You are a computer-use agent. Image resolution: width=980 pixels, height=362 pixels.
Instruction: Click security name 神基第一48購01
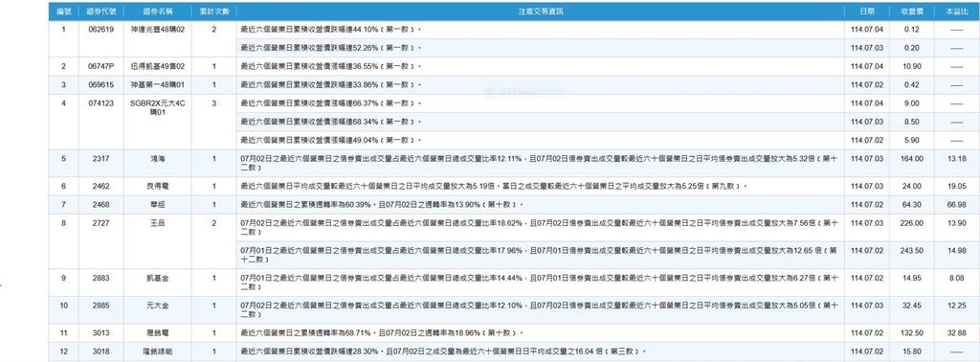(x=157, y=84)
